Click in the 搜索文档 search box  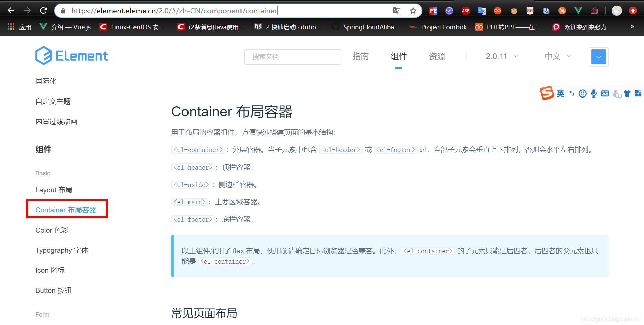tap(292, 57)
